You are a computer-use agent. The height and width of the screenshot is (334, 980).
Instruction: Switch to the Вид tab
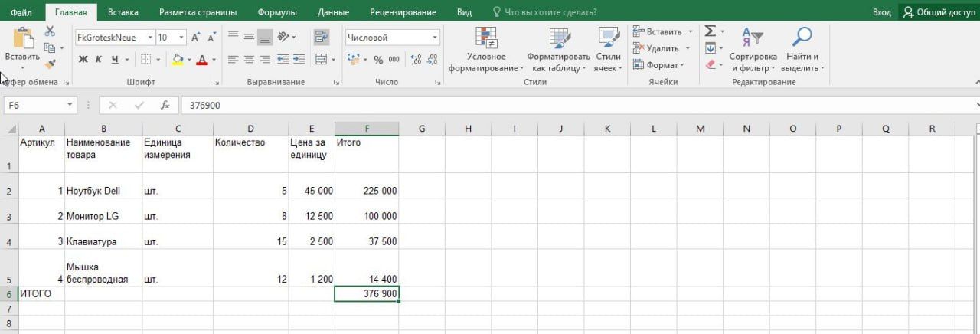point(464,12)
